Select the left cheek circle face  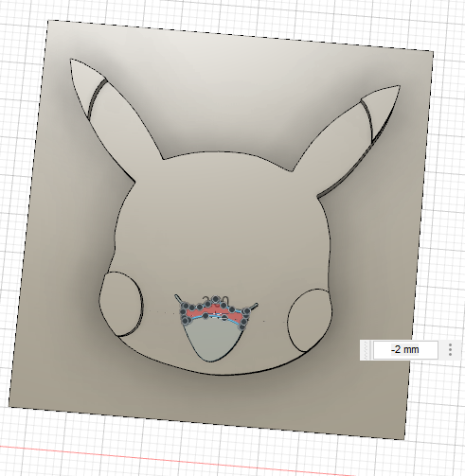(x=121, y=304)
